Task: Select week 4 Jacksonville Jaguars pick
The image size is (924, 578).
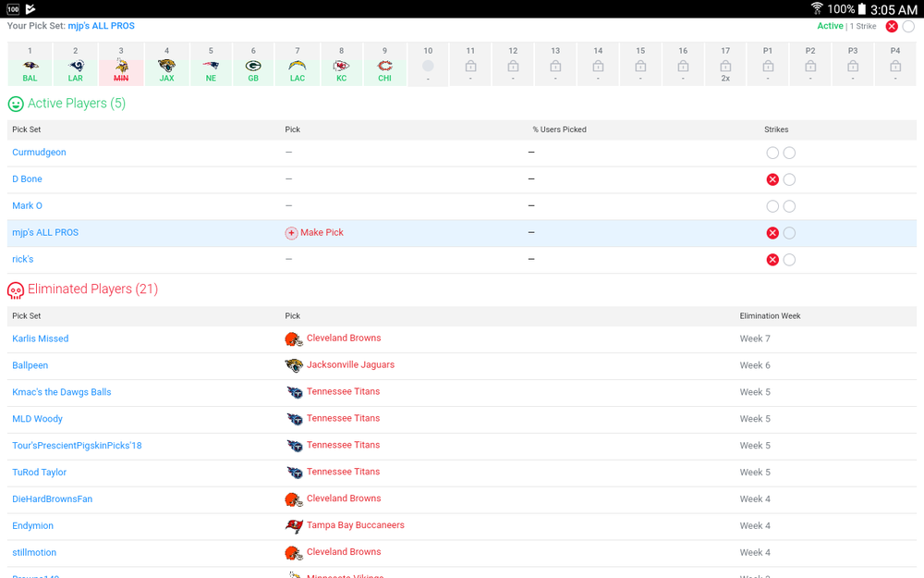Action: tap(166, 65)
